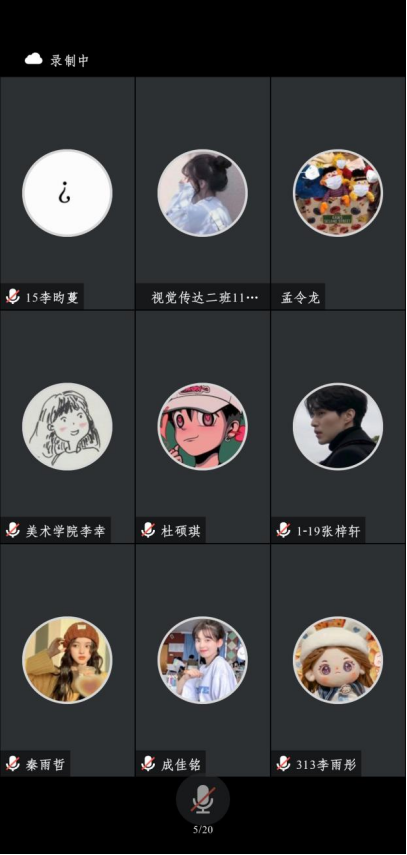Image resolution: width=407 pixels, height=855 pixels.
Task: Click the muted mic icon beside 1-19张梓轩
Action: 283,530
